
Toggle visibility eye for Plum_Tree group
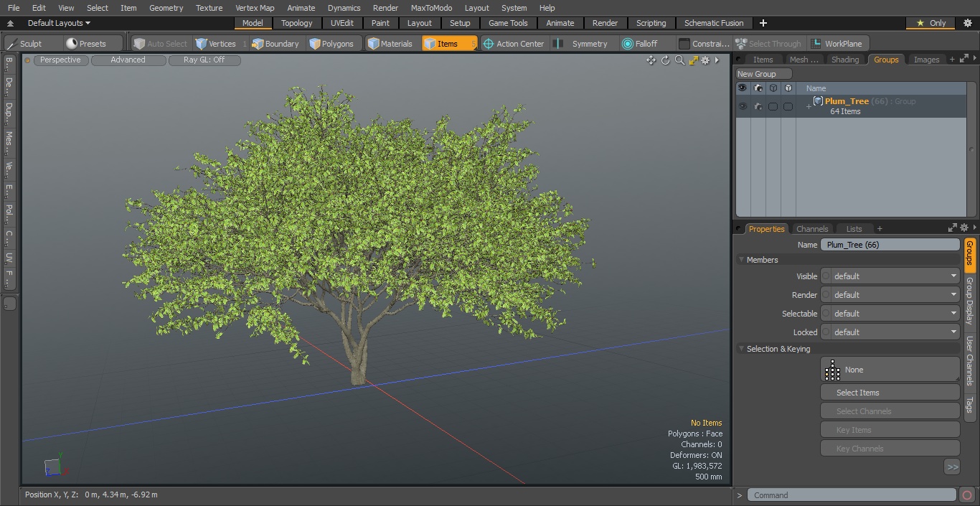point(742,106)
